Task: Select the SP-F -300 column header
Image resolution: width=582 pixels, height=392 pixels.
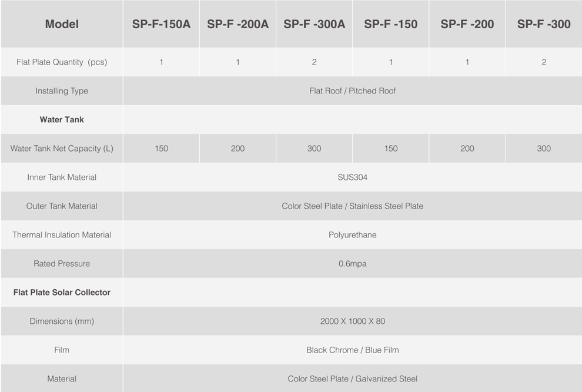Action: (x=544, y=24)
